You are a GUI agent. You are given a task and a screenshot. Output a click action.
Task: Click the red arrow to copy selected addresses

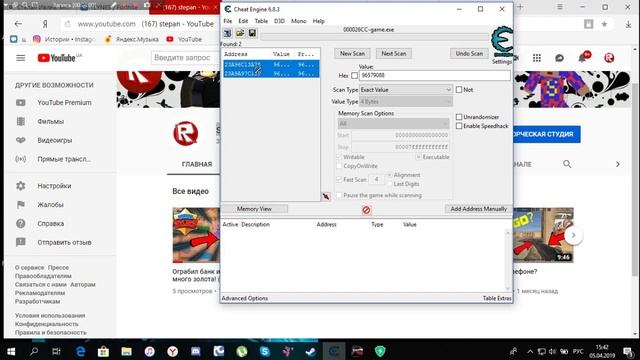[326, 196]
